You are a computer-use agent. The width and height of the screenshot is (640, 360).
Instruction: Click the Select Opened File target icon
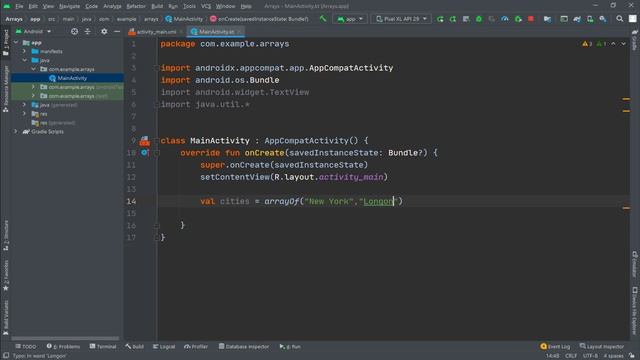point(74,31)
